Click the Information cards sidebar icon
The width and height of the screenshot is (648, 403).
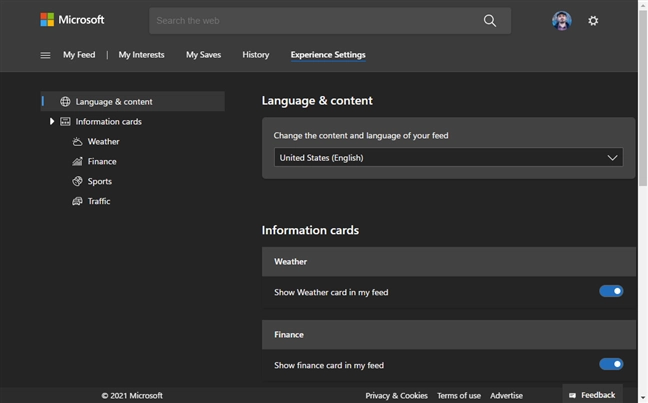click(65, 122)
